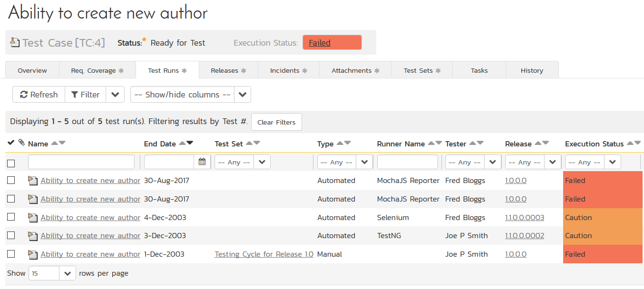Sort End Date column descending

(x=190, y=143)
